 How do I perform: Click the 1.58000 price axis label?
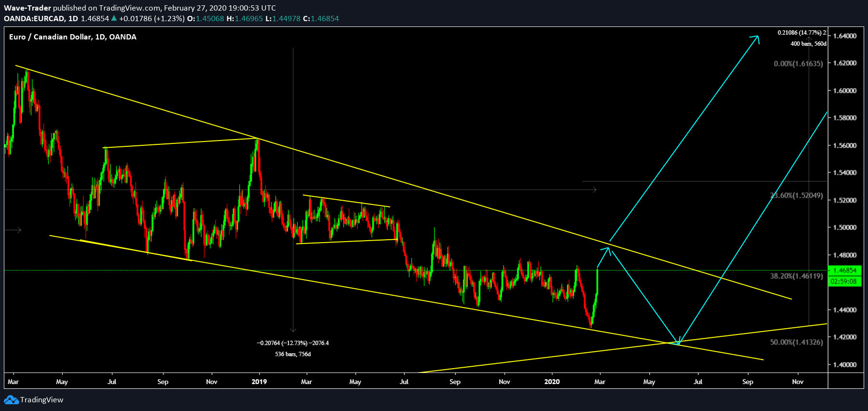coord(845,118)
